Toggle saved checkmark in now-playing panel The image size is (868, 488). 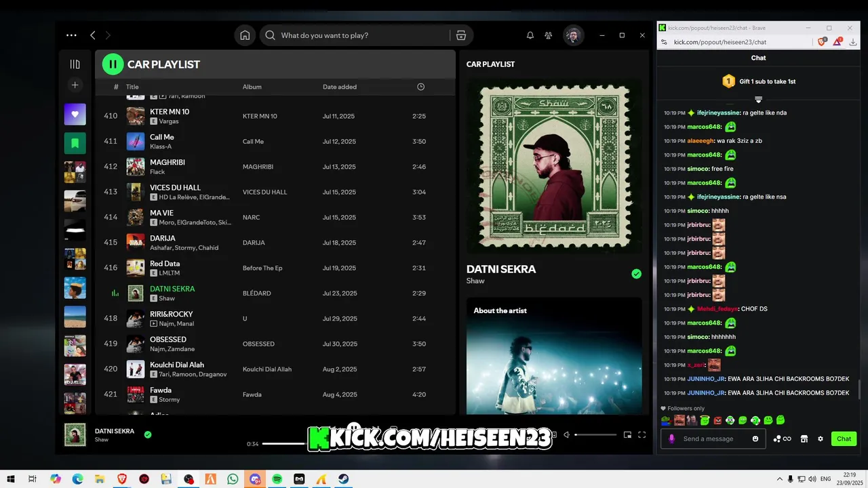(636, 274)
